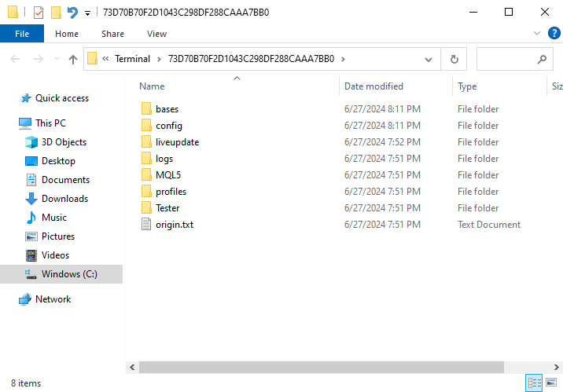Click Text Document type of origin.txt
The height and width of the screenshot is (392, 563).
coord(488,225)
